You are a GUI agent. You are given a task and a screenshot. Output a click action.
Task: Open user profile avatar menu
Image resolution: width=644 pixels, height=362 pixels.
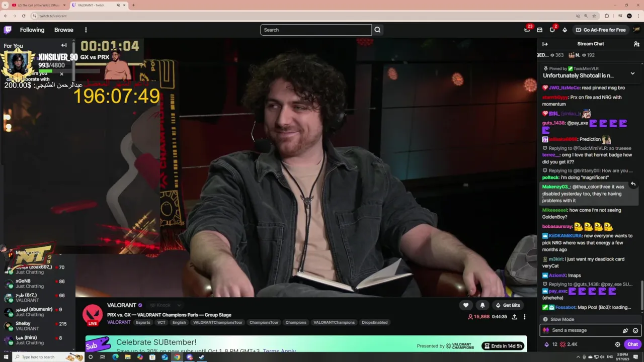click(636, 30)
